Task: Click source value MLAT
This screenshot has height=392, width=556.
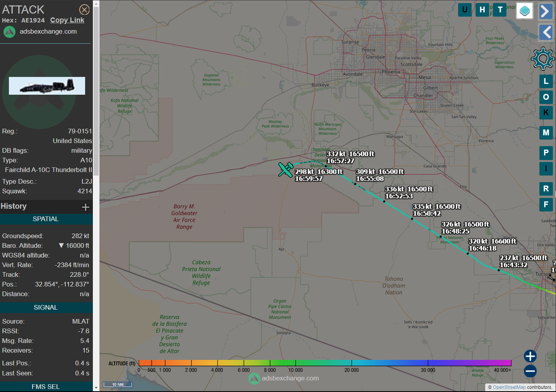Action: point(80,322)
